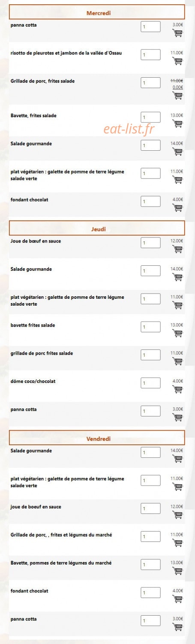Add Vendredi Bavette pommes de terre to cart
This screenshot has height=644, width=195.
click(177, 571)
